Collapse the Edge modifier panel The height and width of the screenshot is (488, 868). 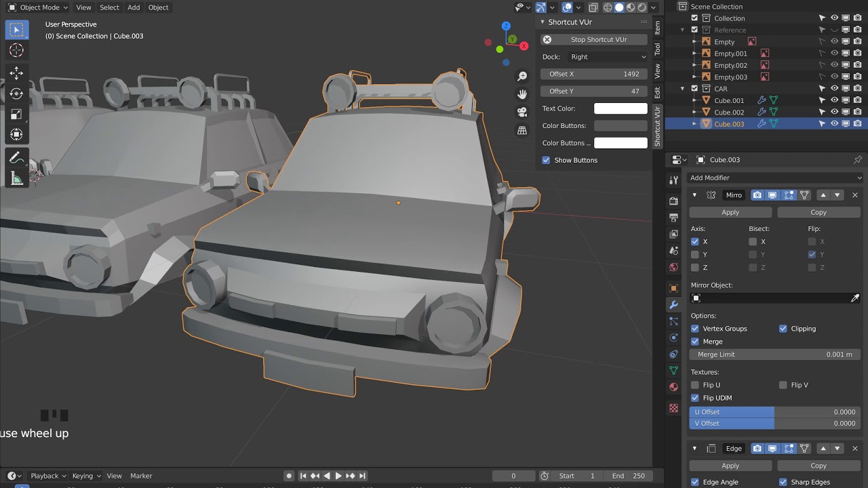coord(694,449)
